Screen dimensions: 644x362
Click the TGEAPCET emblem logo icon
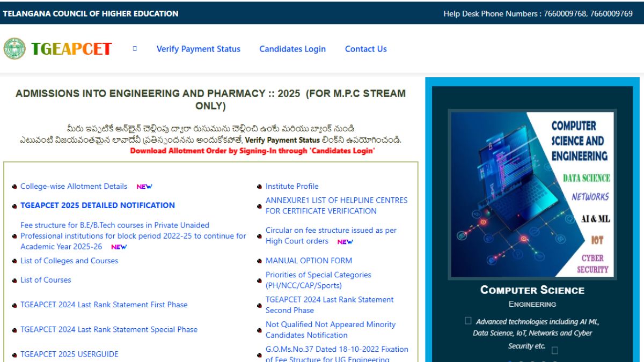click(x=14, y=49)
